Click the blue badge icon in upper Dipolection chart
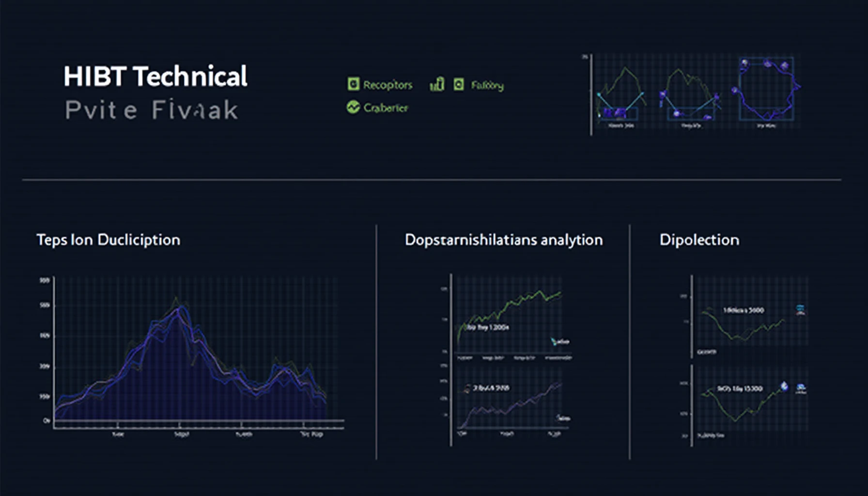This screenshot has width=868, height=496. click(801, 310)
